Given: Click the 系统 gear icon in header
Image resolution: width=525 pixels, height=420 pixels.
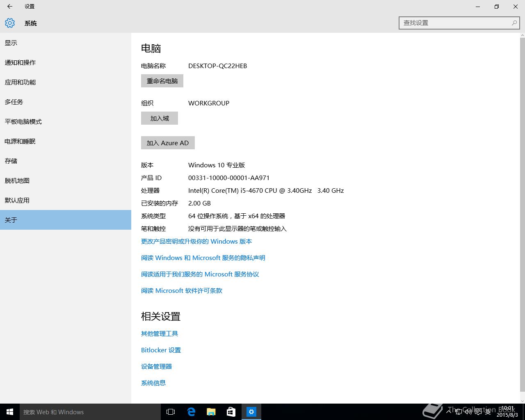Looking at the screenshot, I should point(10,23).
